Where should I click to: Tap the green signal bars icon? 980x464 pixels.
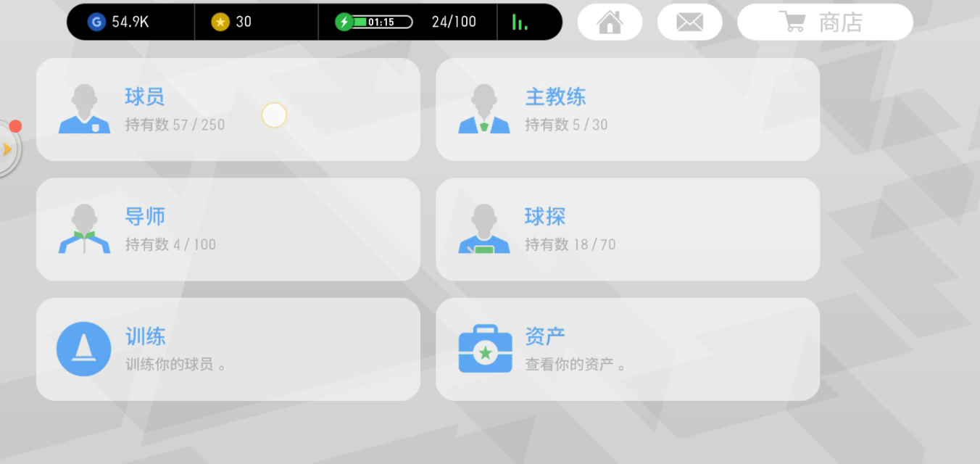click(520, 22)
